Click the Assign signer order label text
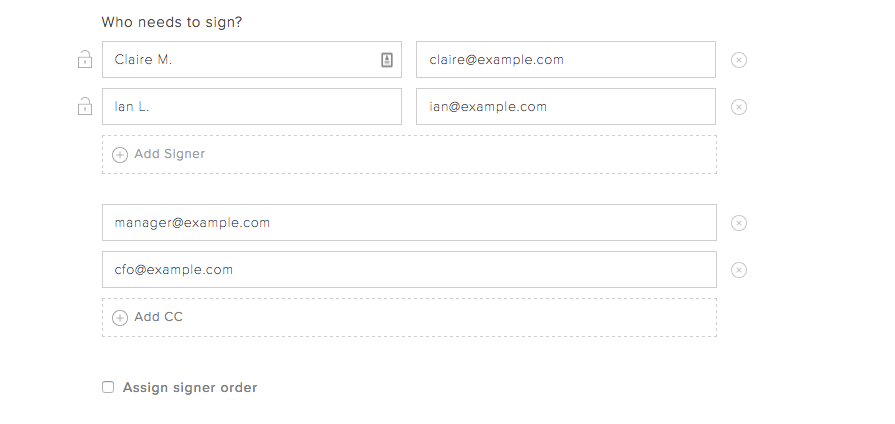Image resolution: width=895 pixels, height=424 pixels. (x=190, y=388)
